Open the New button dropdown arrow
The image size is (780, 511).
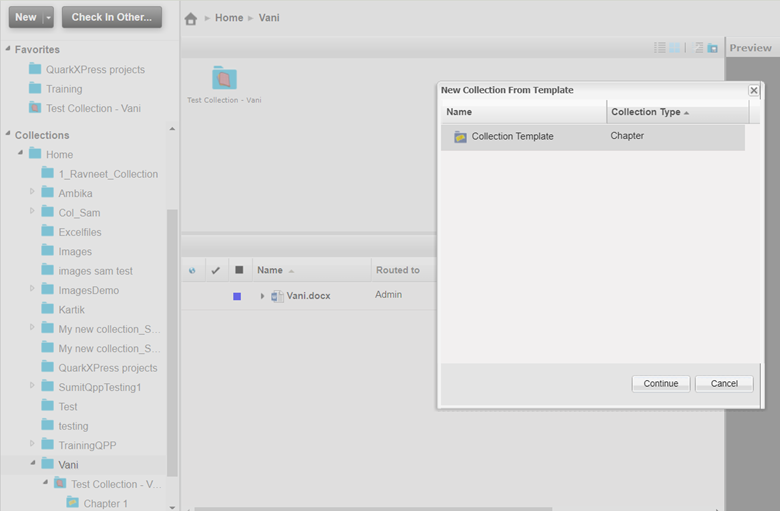48,17
